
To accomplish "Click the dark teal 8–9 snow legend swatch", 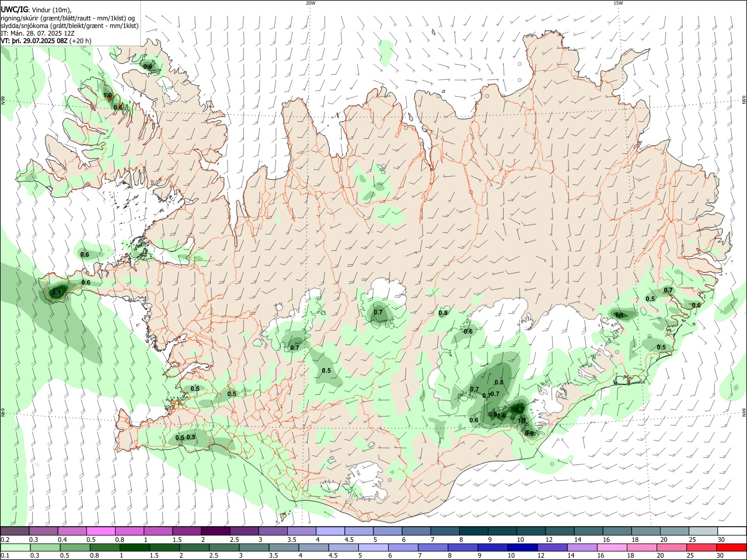I will point(473,531).
